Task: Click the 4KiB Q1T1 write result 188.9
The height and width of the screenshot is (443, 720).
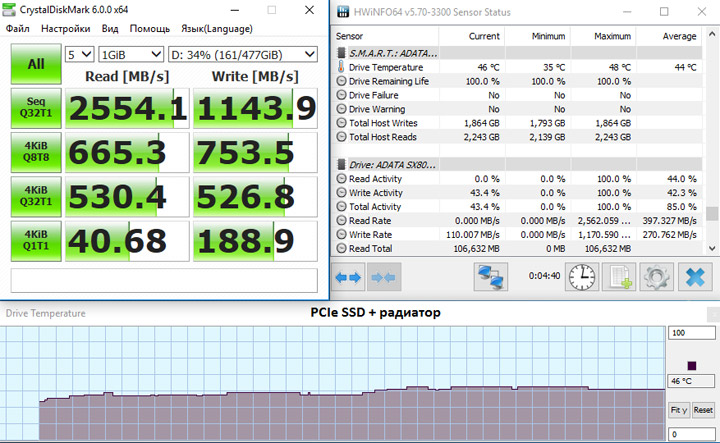Action: (255, 241)
